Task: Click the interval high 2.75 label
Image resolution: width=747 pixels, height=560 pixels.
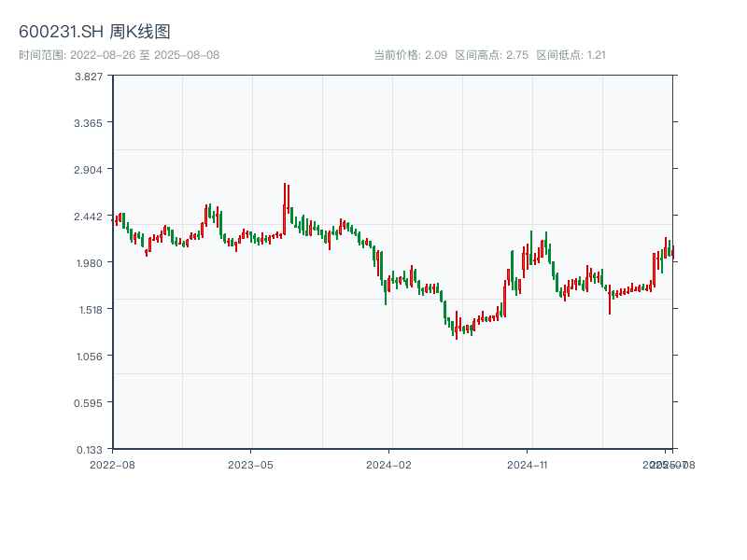Action: (491, 55)
